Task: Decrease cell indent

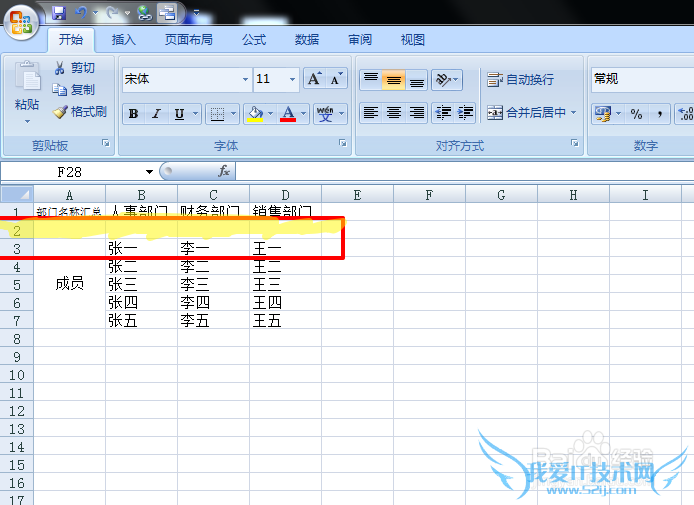Action: tap(443, 113)
